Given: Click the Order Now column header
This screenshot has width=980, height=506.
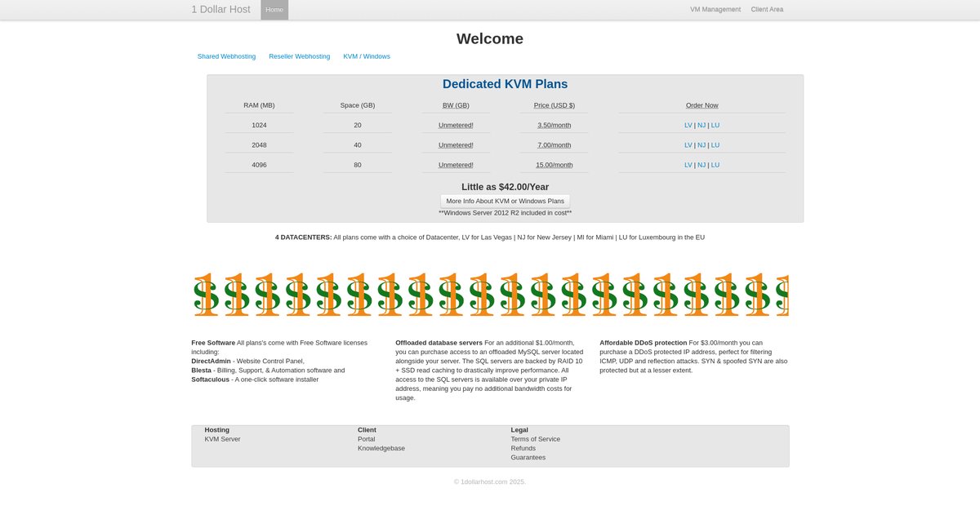Looking at the screenshot, I should pyautogui.click(x=702, y=105).
